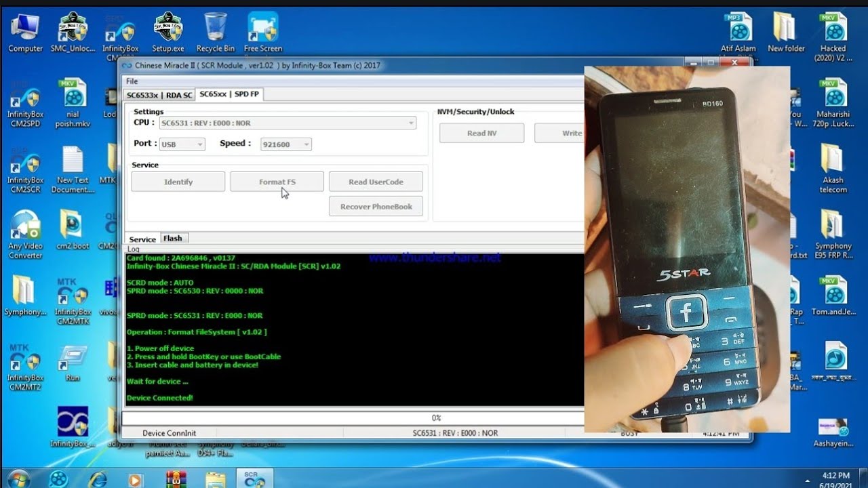Open Internet Explorer from the taskbar
This screenshot has width=868, height=488.
(x=98, y=479)
